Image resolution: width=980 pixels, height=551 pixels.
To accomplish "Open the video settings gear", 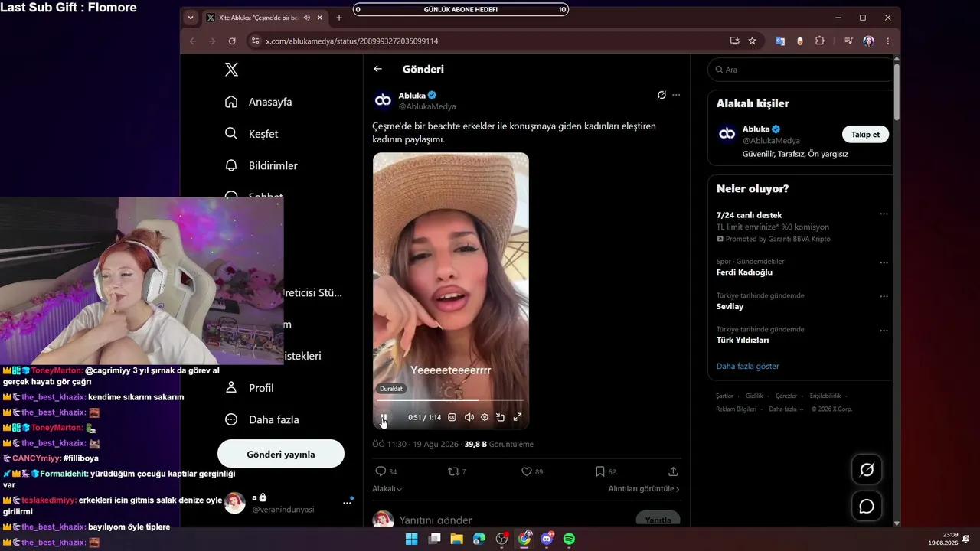I will [485, 418].
